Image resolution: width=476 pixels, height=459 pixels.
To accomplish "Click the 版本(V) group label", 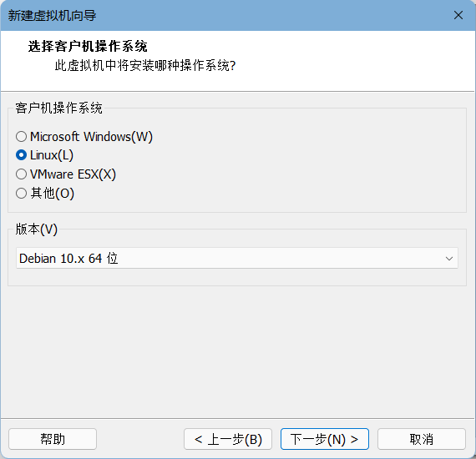I will pyautogui.click(x=37, y=229).
